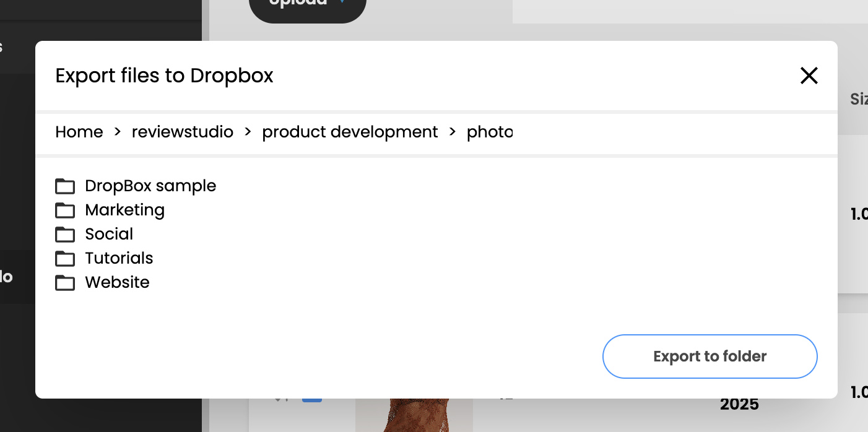This screenshot has height=432, width=868.
Task: Click the Social folder icon
Action: 65,235
